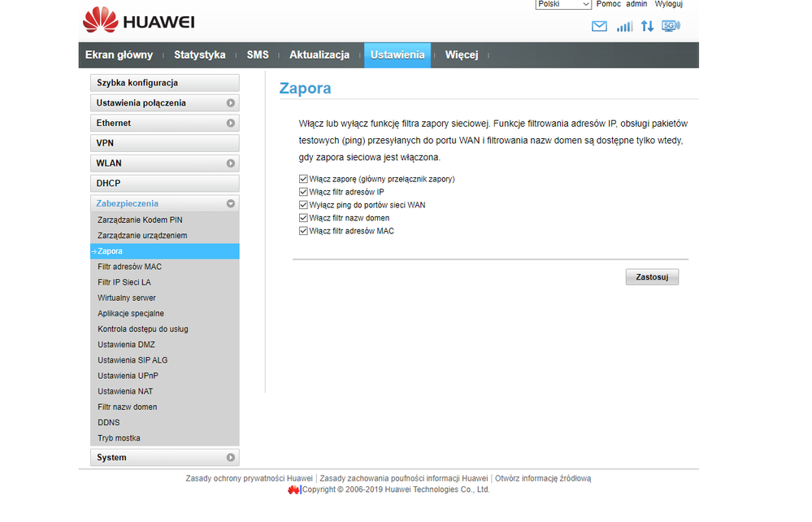Click the System sidebar label

pyautogui.click(x=111, y=458)
